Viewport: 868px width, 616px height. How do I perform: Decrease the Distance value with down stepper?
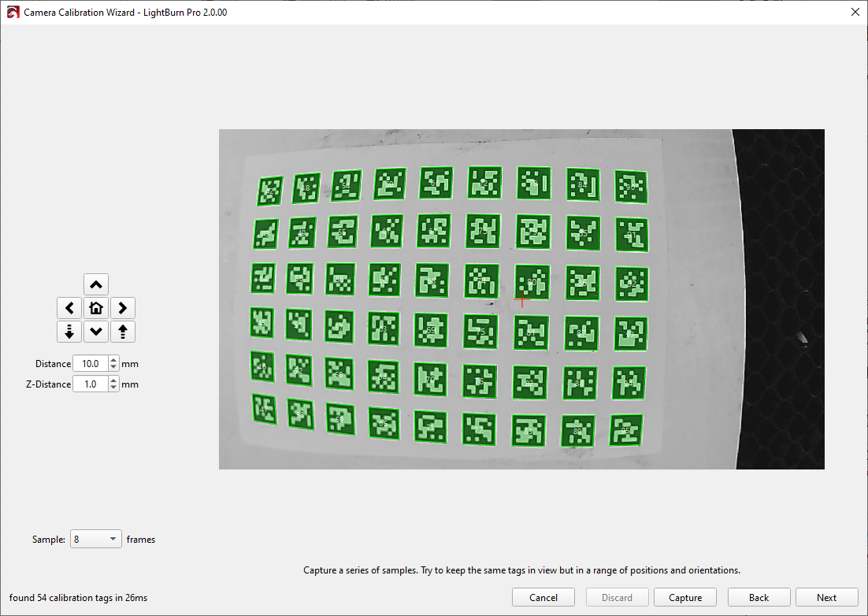(x=113, y=368)
